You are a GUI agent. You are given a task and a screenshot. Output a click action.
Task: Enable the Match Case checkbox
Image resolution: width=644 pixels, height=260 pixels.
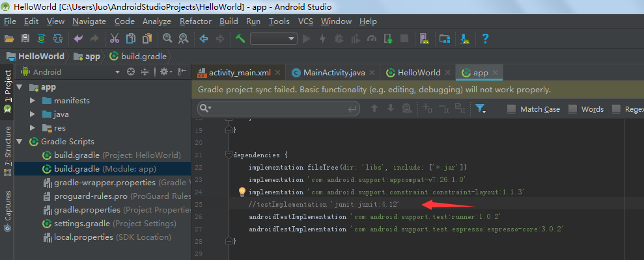[511, 109]
